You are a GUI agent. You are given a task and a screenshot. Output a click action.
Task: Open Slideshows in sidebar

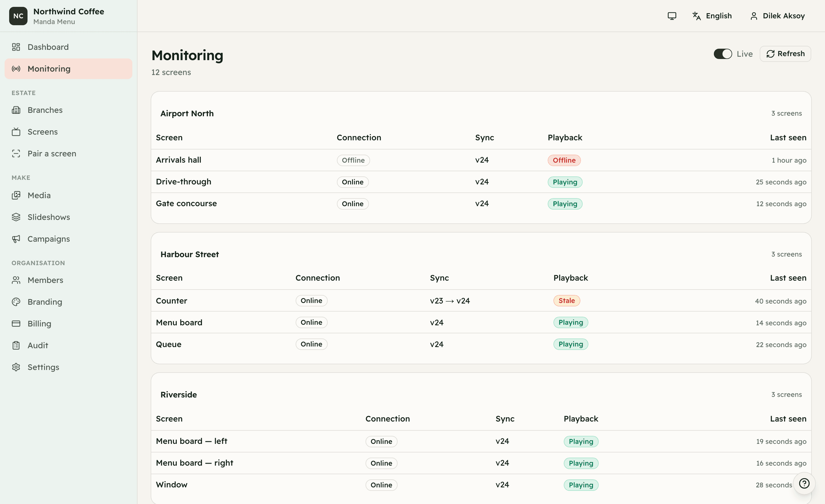coord(68,217)
